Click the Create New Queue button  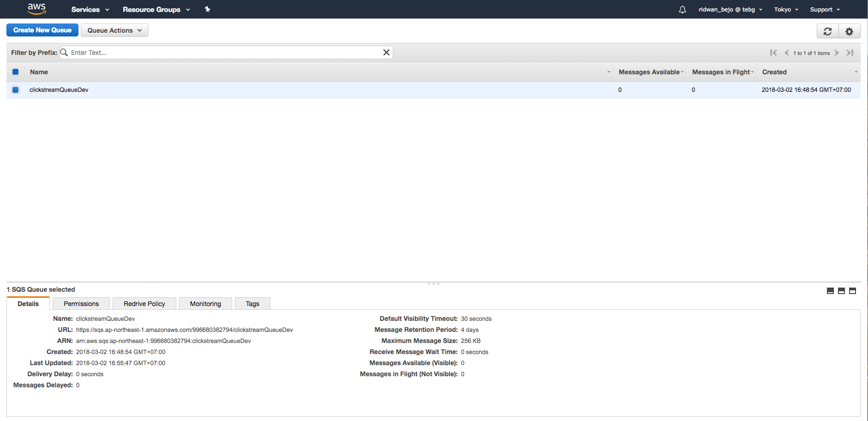pyautogui.click(x=42, y=30)
